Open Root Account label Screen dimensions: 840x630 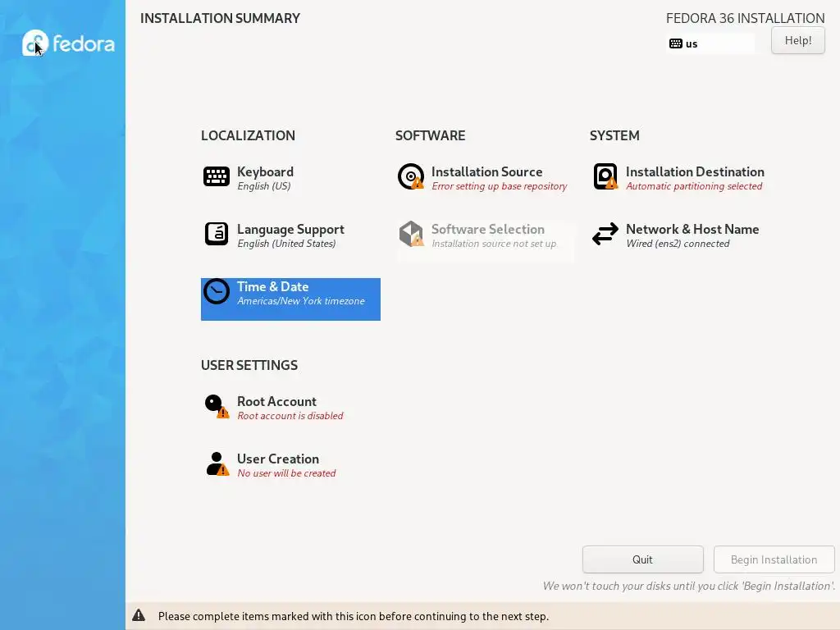[x=276, y=401]
